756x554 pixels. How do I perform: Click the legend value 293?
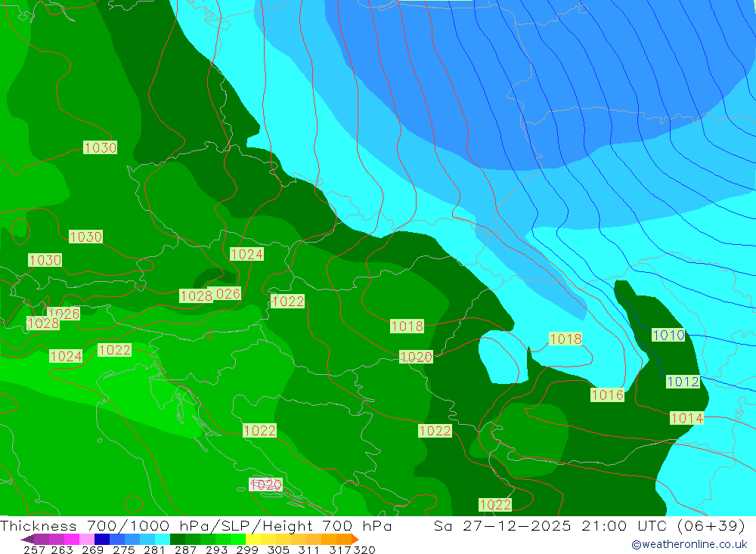(x=216, y=549)
